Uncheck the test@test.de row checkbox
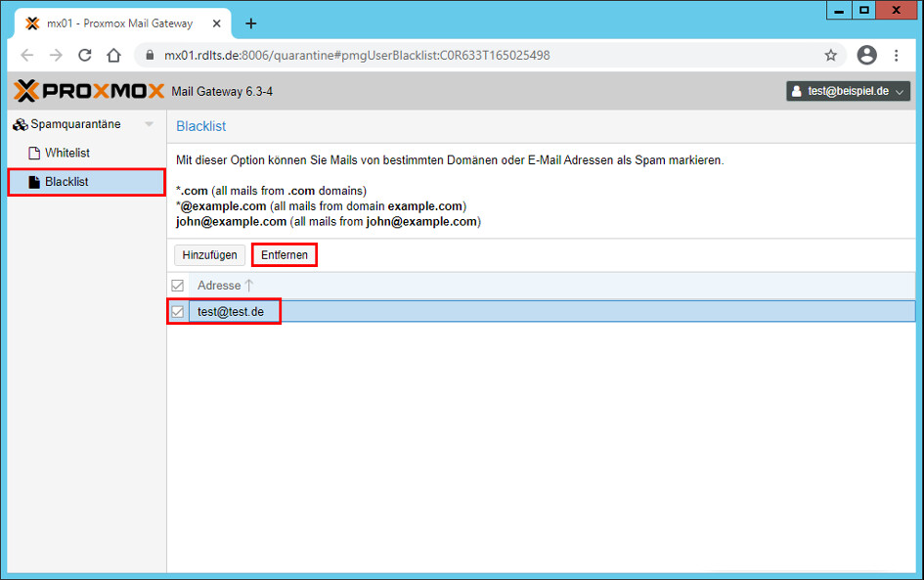This screenshot has height=580, width=924. click(177, 312)
